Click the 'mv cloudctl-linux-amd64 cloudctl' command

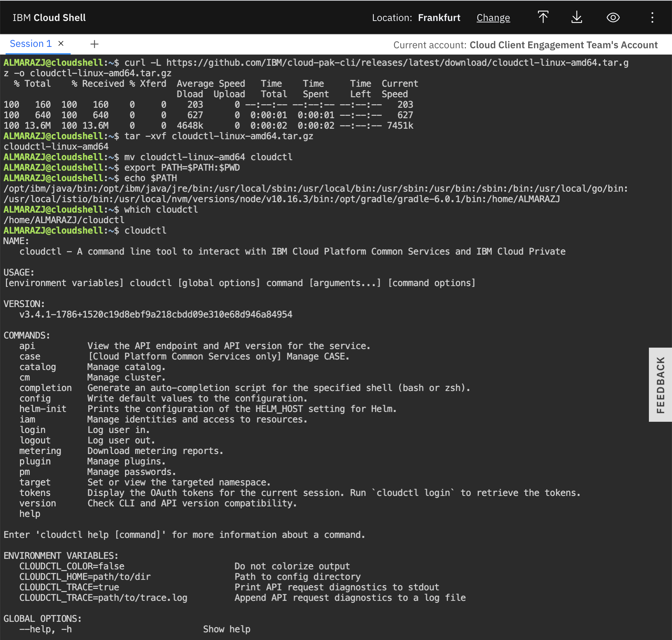point(209,157)
